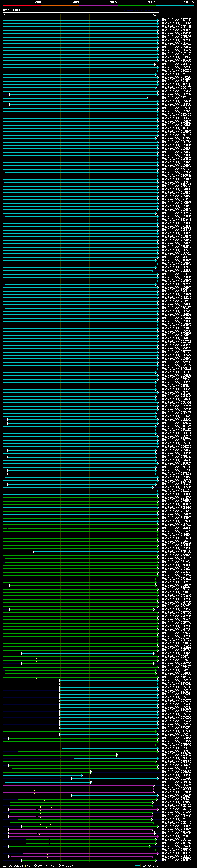Click the Large gaps legend text
The image size is (197, 868).
click(x=38, y=865)
